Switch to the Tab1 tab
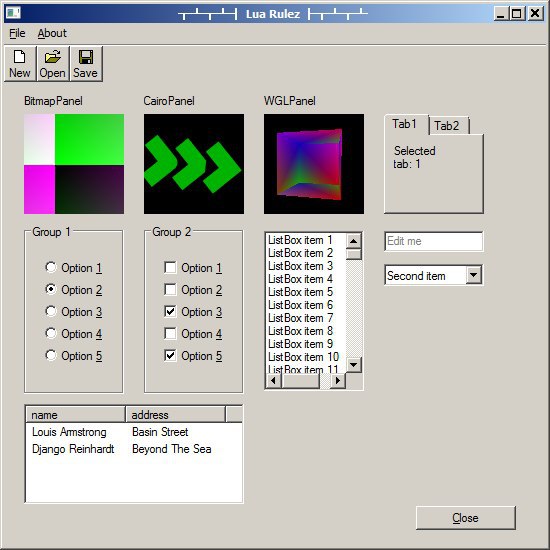Viewport: 550px width, 550px height. pyautogui.click(x=406, y=124)
